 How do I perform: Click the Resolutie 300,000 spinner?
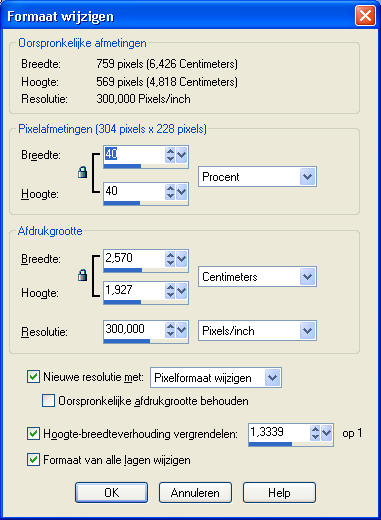tap(170, 330)
